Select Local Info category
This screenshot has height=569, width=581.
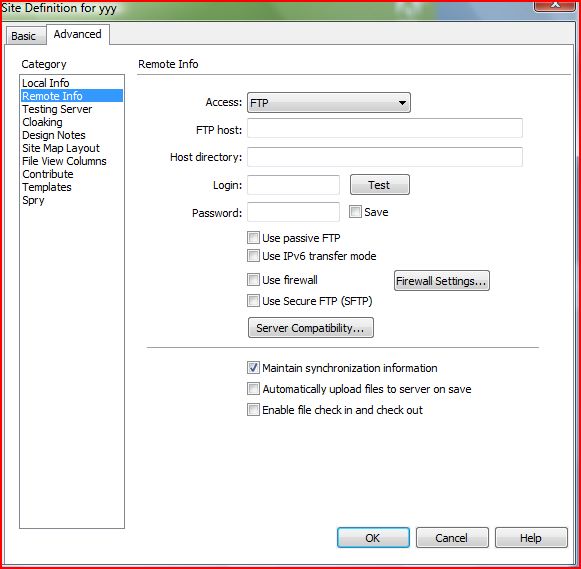click(x=46, y=83)
